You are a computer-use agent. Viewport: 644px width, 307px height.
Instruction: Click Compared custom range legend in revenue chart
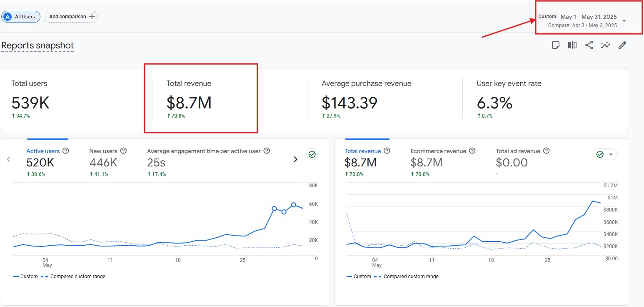click(x=407, y=277)
